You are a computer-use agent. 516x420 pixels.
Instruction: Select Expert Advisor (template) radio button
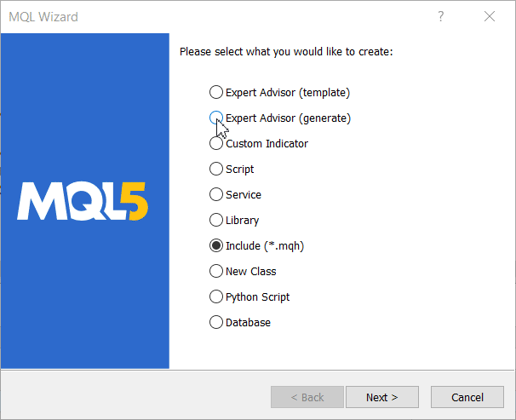pos(216,93)
